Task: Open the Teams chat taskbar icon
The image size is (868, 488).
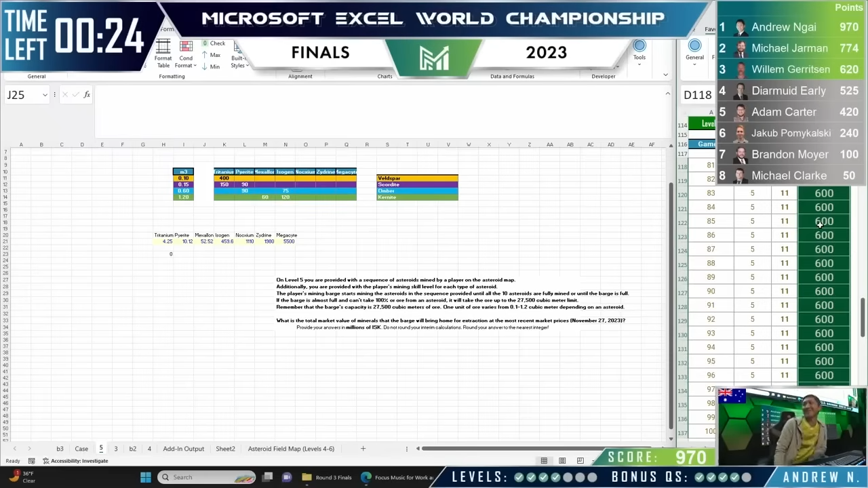Action: coord(287,477)
